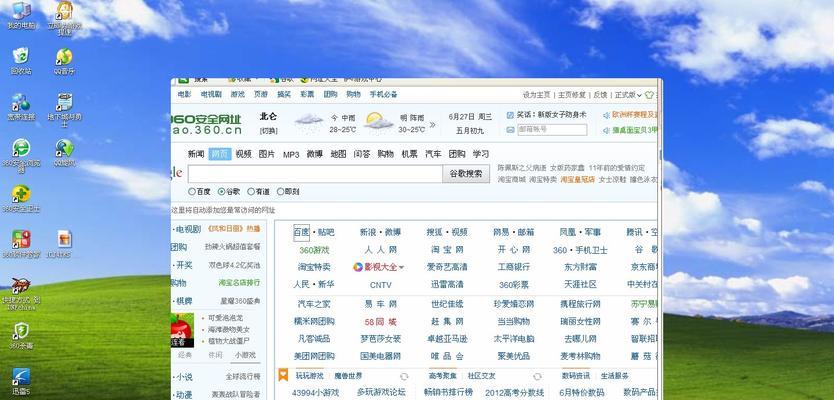Click the refresh icon right of 社区交友
This screenshot has height=400, width=834.
537,377
